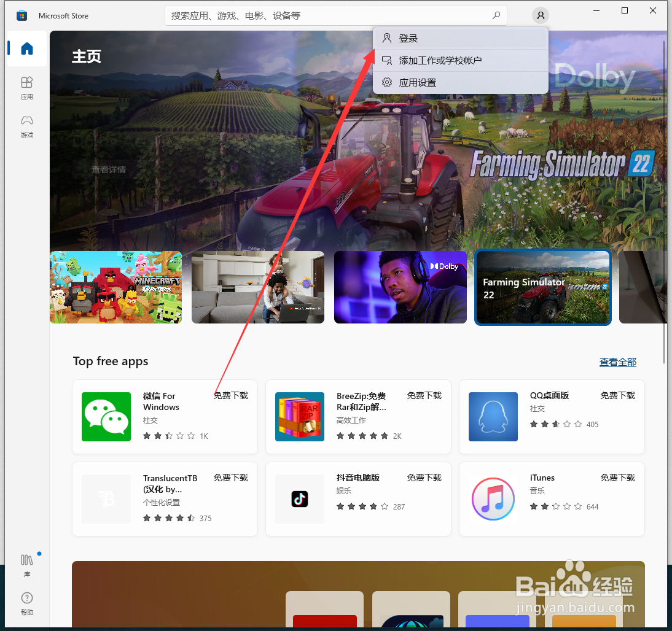Open the 帮助 (Help) sidebar icon
The width and height of the screenshot is (672, 631).
tap(27, 603)
